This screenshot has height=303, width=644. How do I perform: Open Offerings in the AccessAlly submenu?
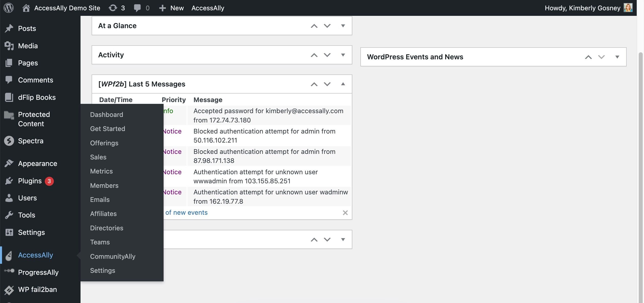(x=104, y=143)
